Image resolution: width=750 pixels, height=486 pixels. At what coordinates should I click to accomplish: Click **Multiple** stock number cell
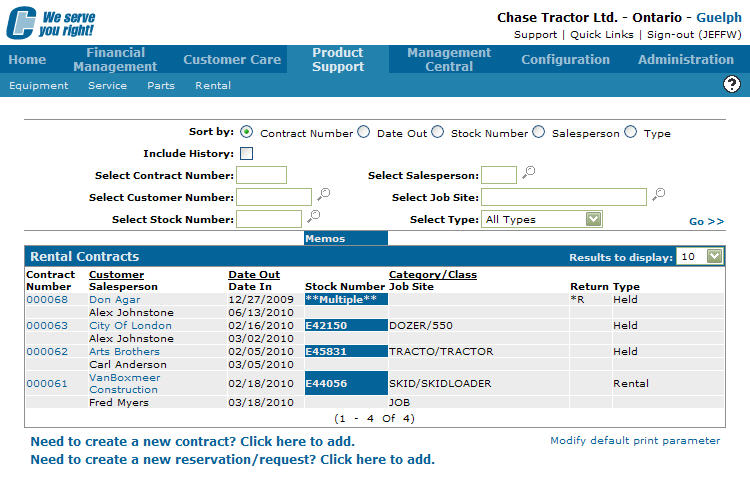pyautogui.click(x=346, y=299)
